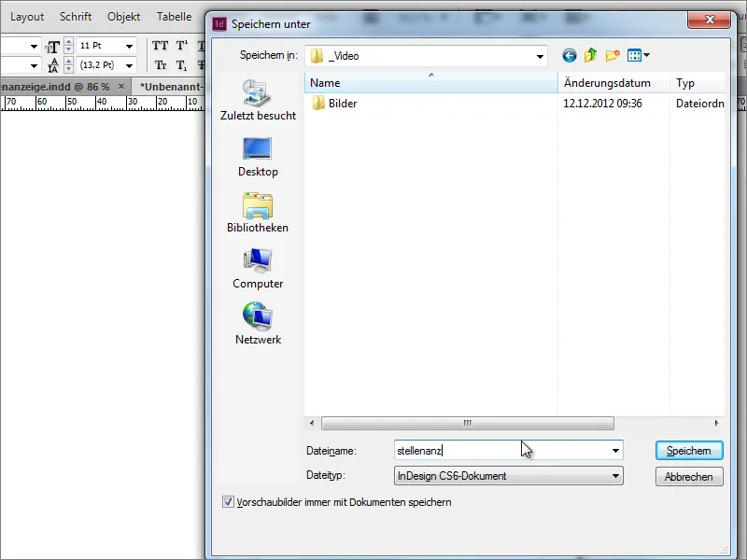Go up one folder level icon
The height and width of the screenshot is (560, 747).
coord(591,55)
